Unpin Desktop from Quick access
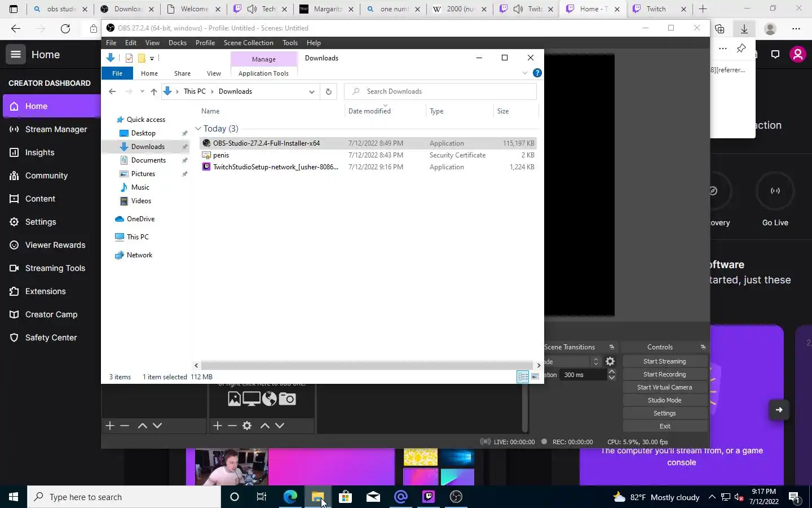The height and width of the screenshot is (508, 812). [x=184, y=133]
